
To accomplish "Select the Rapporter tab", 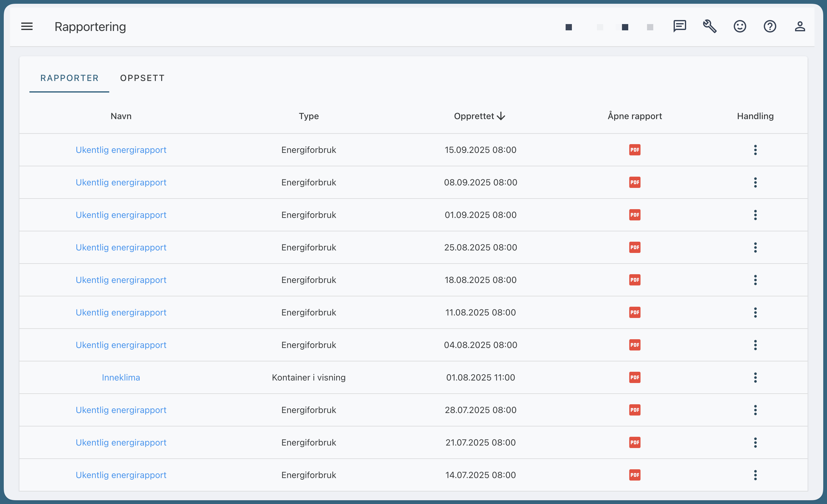I will coord(69,78).
